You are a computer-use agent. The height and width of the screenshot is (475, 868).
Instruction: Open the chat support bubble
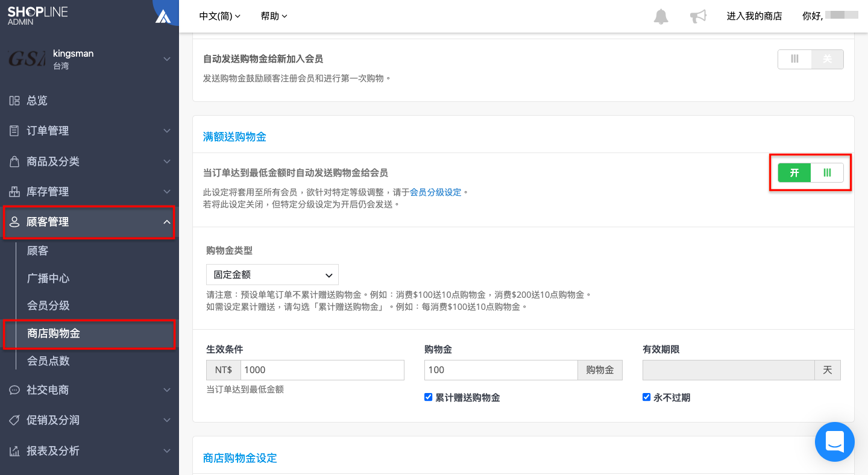point(835,442)
